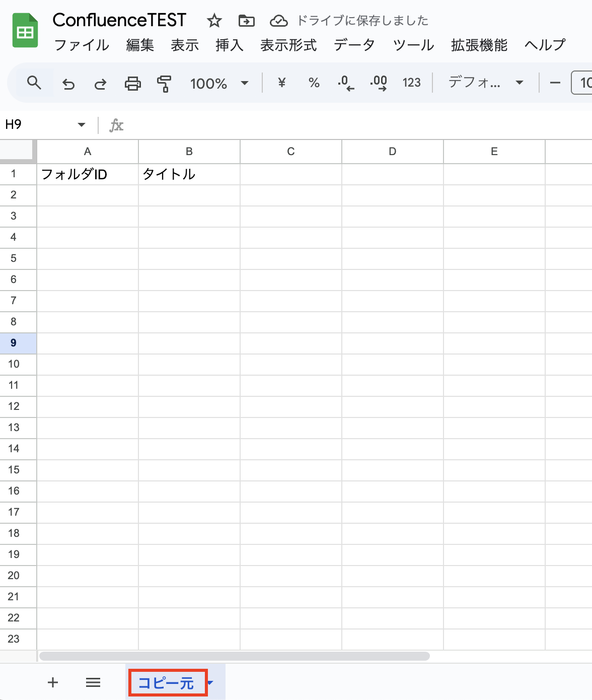Move document with folder icon
This screenshot has height=700, width=592.
pyautogui.click(x=247, y=21)
